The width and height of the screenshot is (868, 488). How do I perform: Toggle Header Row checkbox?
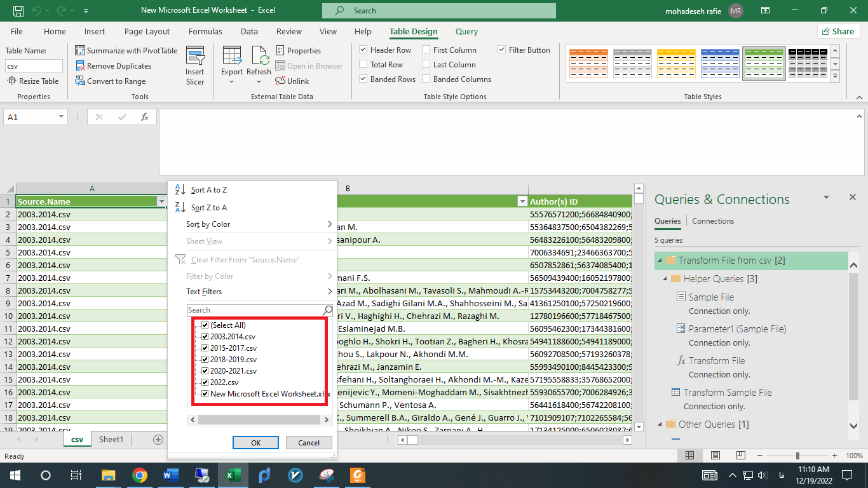point(363,50)
